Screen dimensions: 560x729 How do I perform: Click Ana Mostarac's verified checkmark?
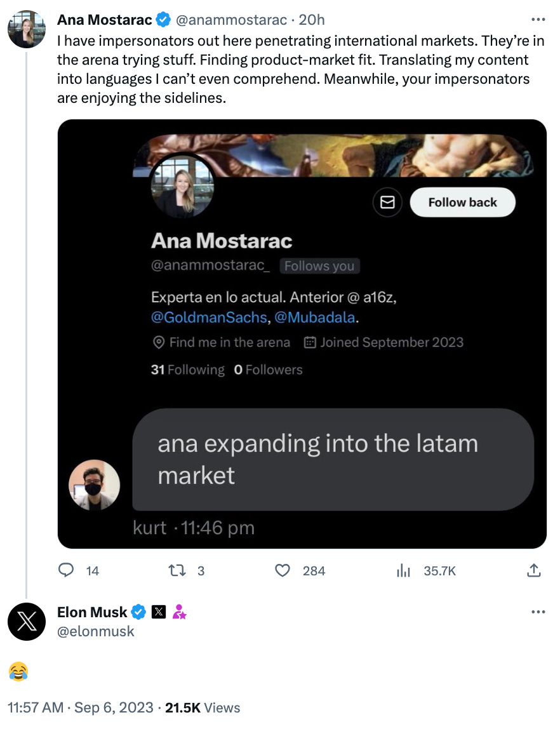click(x=163, y=20)
